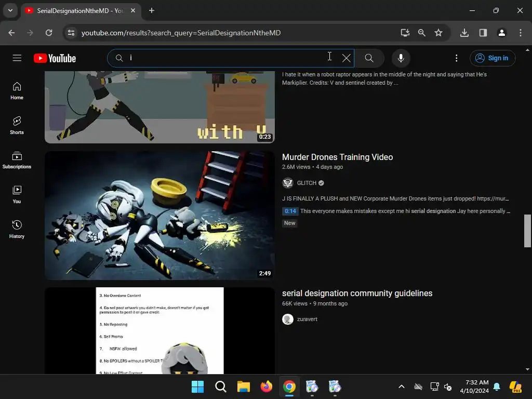Viewport: 532px width, 399px height.
Task: Open History in the sidebar
Action: point(17,229)
